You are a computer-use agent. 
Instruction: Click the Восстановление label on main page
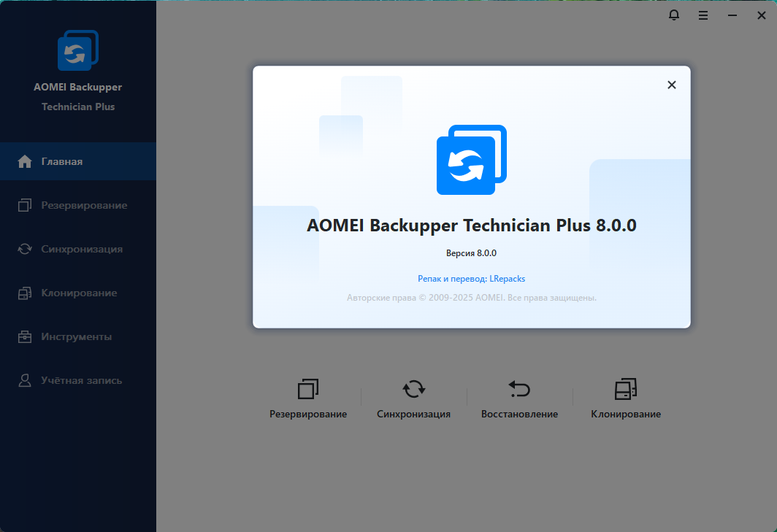coord(519,414)
